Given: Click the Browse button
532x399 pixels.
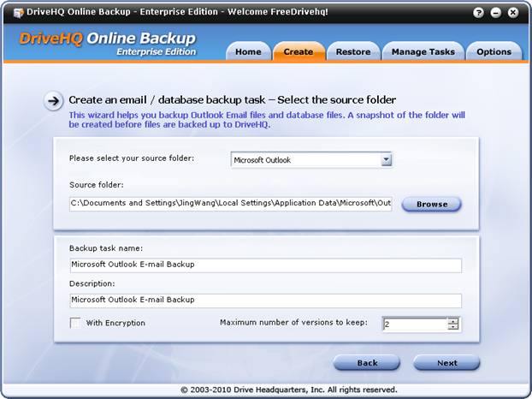Looking at the screenshot, I should coord(431,205).
